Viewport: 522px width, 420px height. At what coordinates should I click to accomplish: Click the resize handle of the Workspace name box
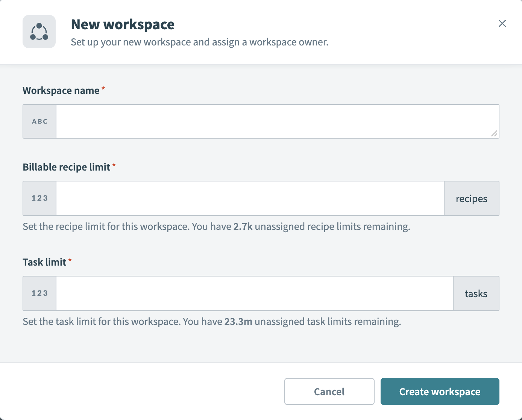[494, 134]
